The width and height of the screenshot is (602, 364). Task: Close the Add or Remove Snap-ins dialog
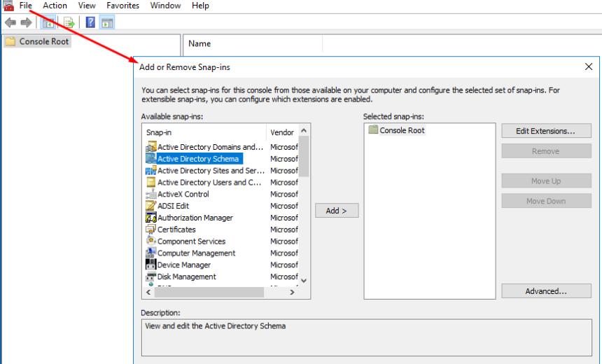click(589, 66)
